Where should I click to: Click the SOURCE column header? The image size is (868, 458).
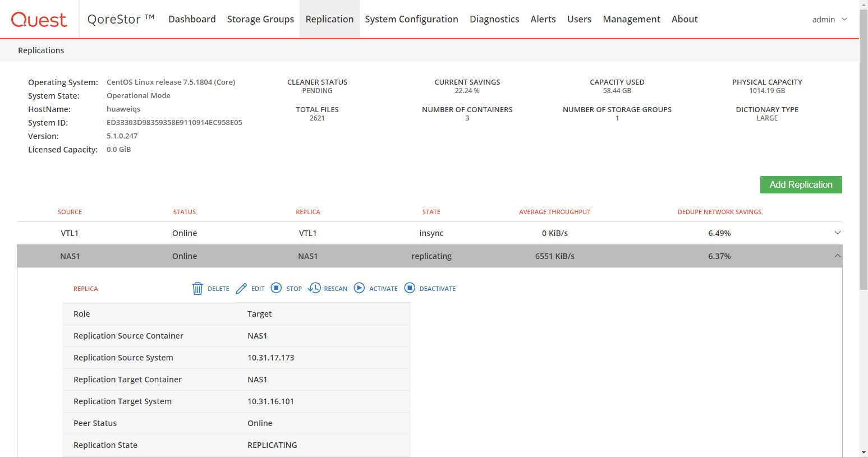coord(70,212)
